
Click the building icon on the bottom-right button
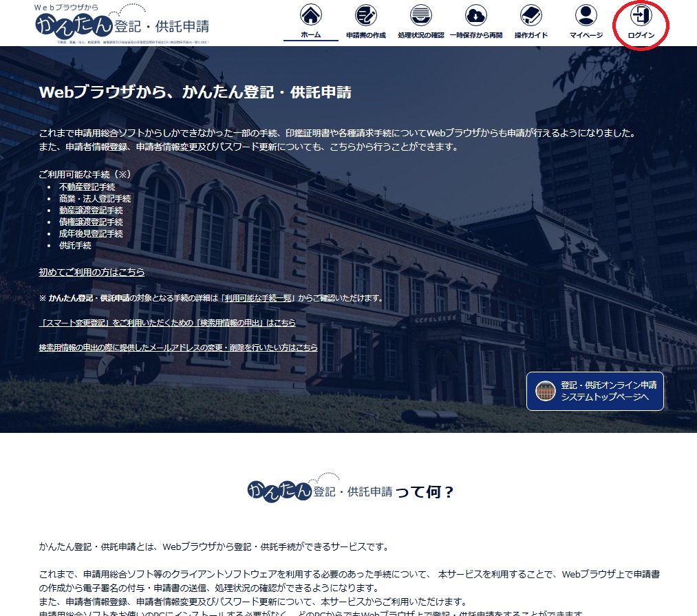coord(546,391)
